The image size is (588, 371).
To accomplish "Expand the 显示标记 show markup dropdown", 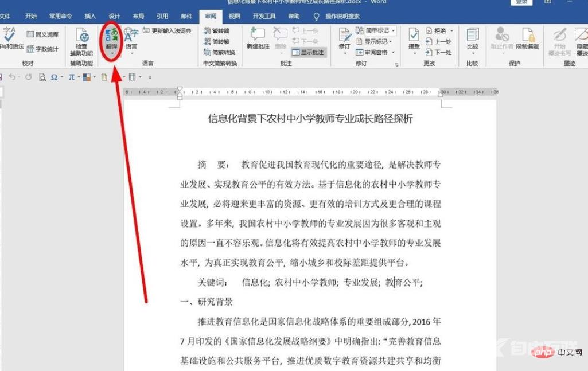I will pos(392,41).
